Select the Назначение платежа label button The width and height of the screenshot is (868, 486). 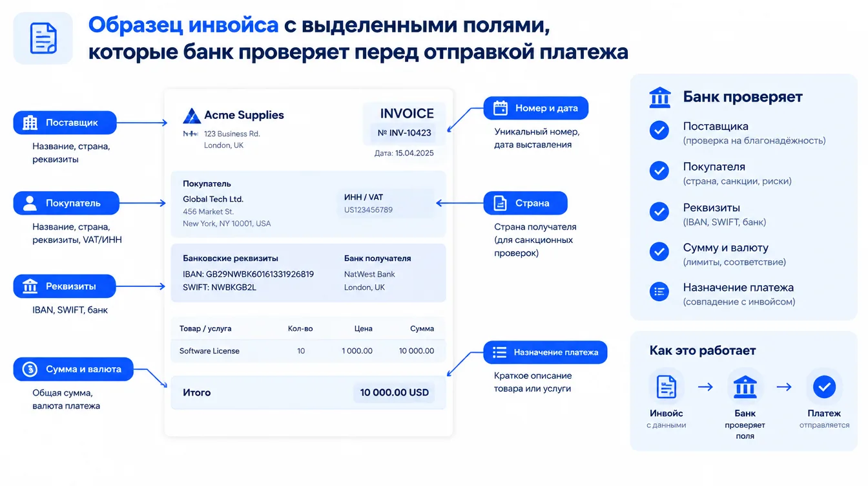point(546,352)
